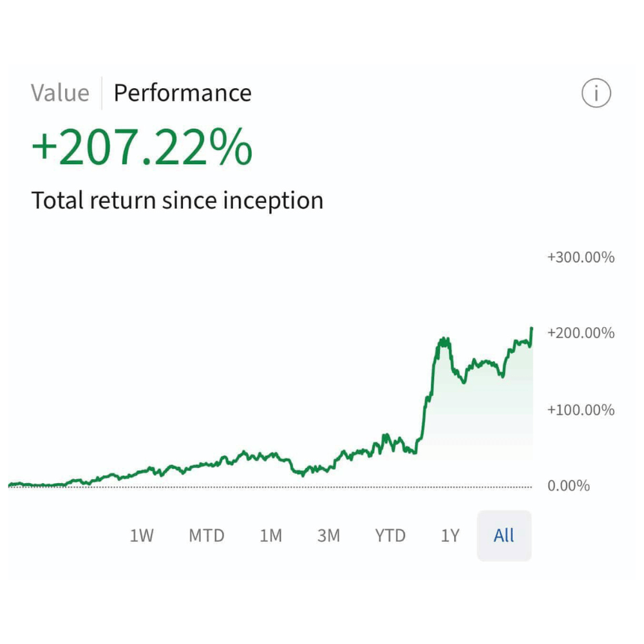The height and width of the screenshot is (644, 644).
Task: Click the dotted zero baseline under the chart
Action: click(258, 488)
